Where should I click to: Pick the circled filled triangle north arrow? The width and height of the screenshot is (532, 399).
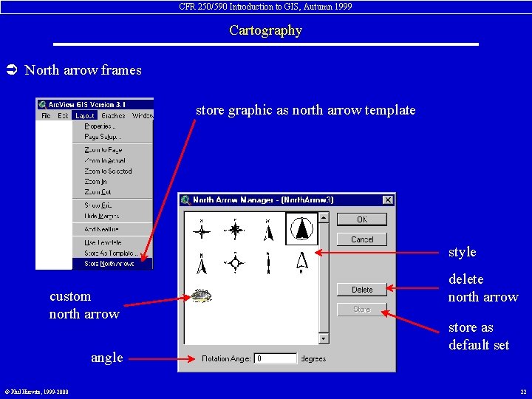pos(301,228)
